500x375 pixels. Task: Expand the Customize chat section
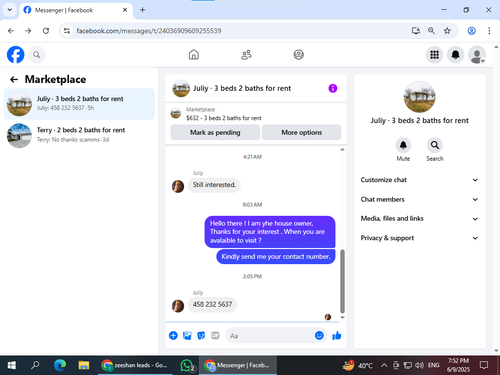(419, 180)
